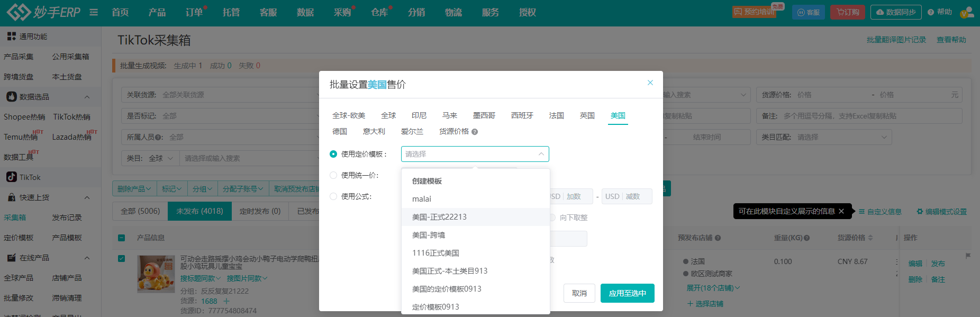Select the 使用统一价 radio button
This screenshot has height=317, width=980.
click(x=333, y=175)
